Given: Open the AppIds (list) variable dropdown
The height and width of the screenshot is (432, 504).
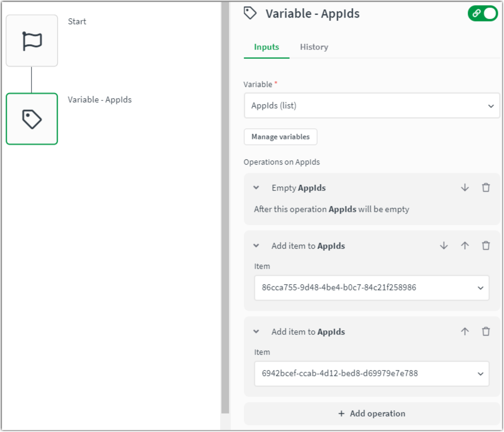Looking at the screenshot, I should (x=372, y=106).
